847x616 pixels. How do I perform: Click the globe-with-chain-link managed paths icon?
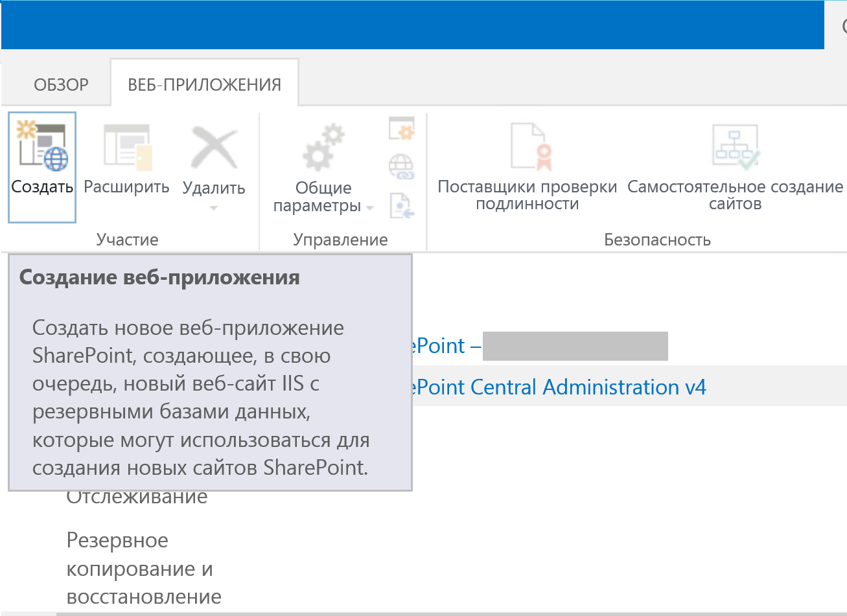[x=401, y=167]
